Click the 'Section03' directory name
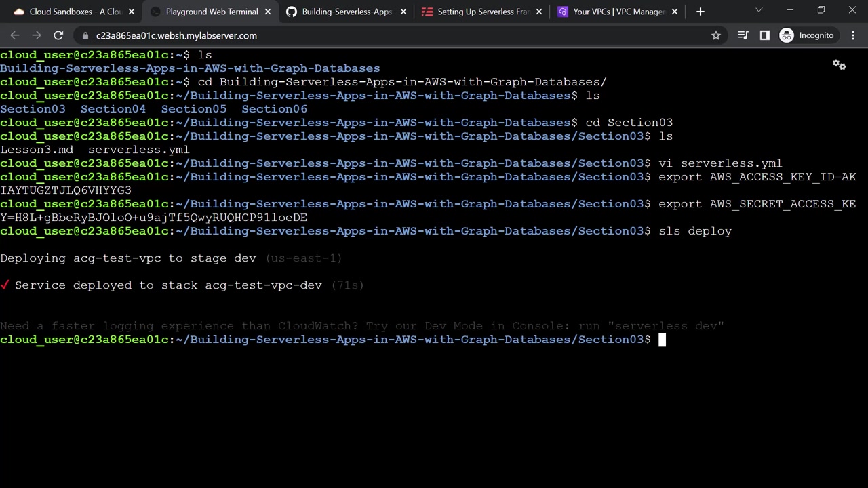 33,109
